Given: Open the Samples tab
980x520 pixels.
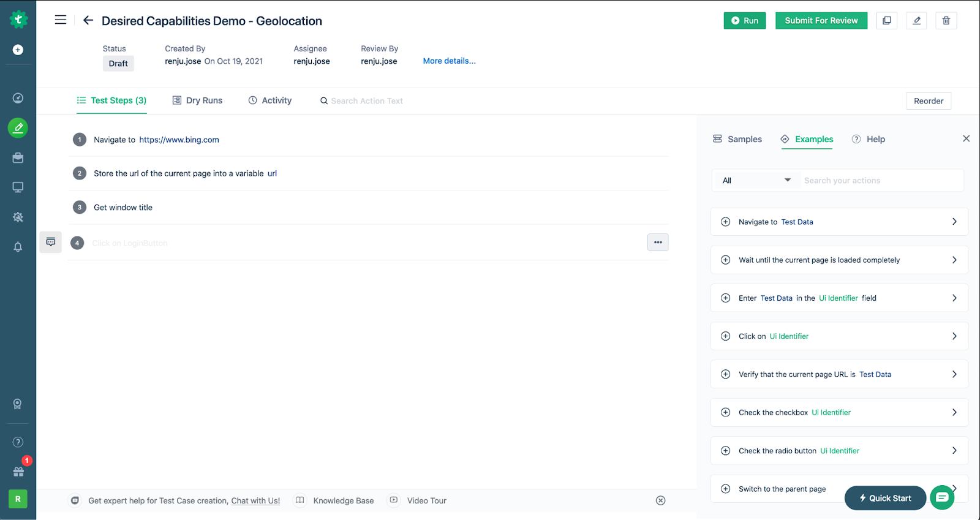Looking at the screenshot, I should [737, 139].
